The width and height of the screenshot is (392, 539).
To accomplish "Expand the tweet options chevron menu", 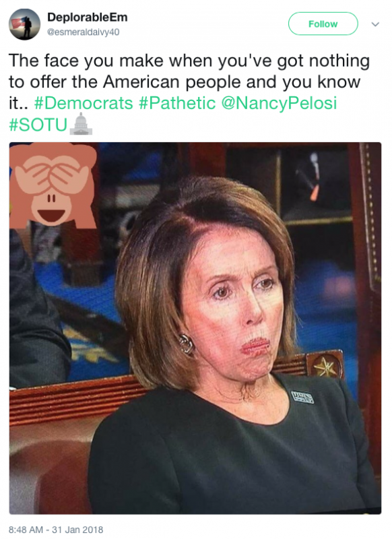I will (376, 24).
